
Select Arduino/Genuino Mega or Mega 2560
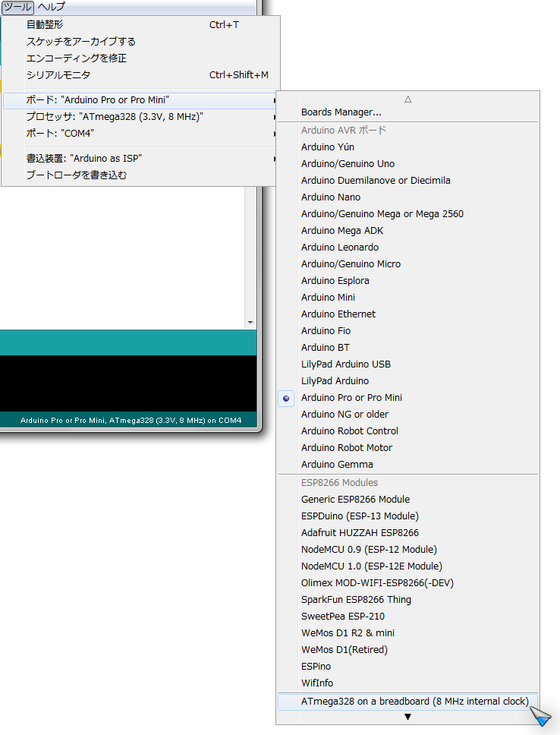pyautogui.click(x=407, y=214)
